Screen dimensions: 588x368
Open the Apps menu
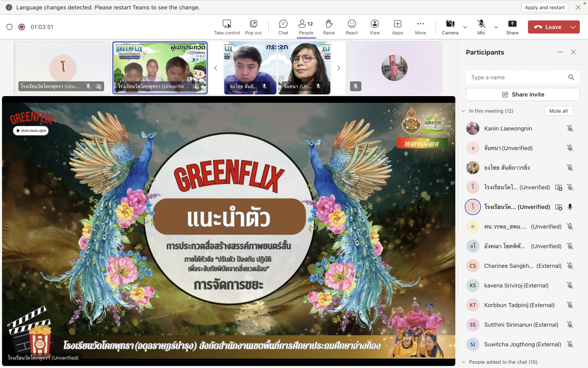397,27
